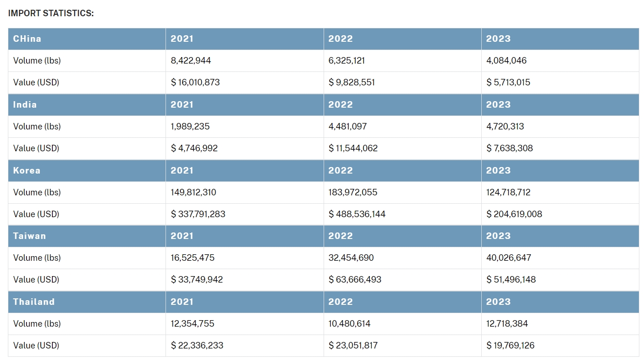Select India 2023 value $ 7,638,308
This screenshot has width=644, height=361.
[x=510, y=148]
